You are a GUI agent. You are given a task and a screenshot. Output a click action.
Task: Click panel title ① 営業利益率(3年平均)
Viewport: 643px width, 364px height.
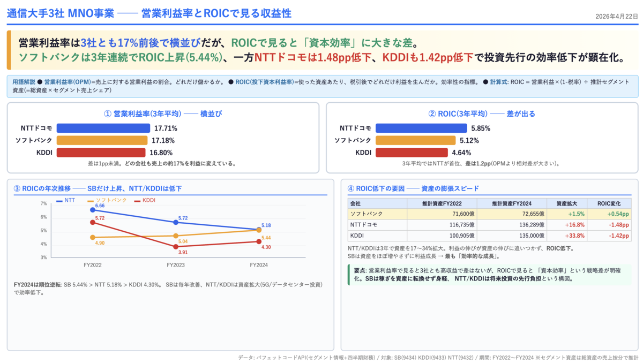(162, 113)
